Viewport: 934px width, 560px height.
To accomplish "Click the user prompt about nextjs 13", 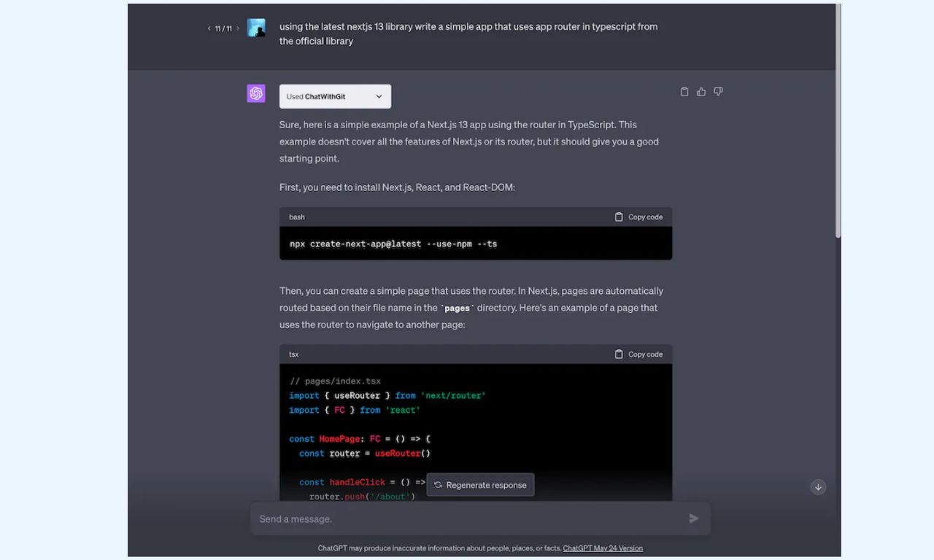I will (468, 34).
